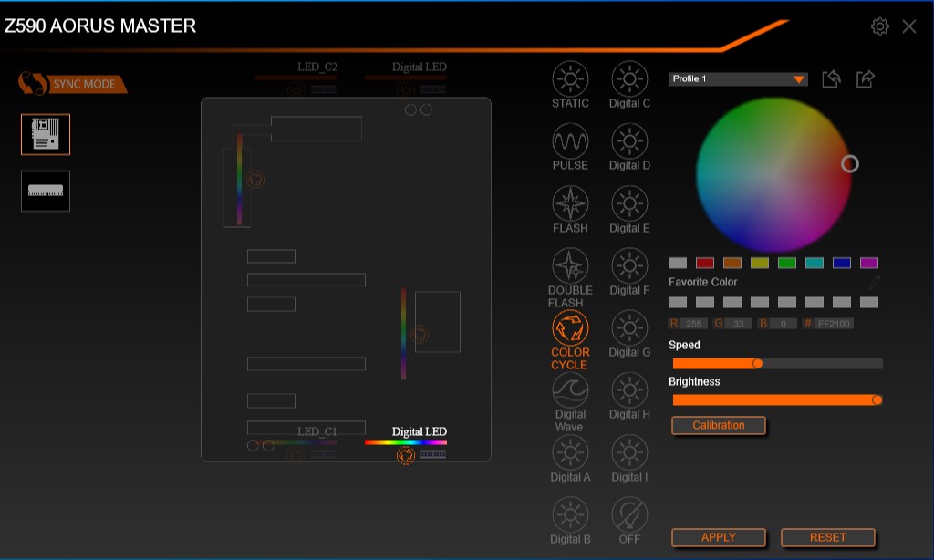
Task: Click the APPLY button
Action: (719, 537)
